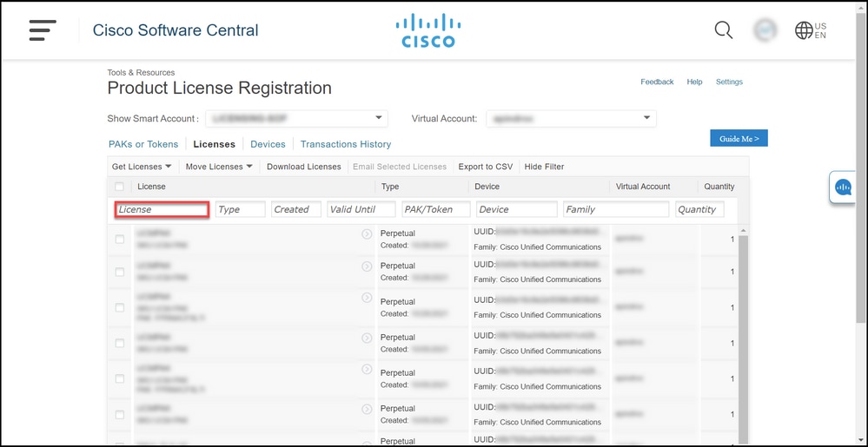This screenshot has height=447, width=868.
Task: Expand the Get Licenses menu
Action: (x=142, y=167)
